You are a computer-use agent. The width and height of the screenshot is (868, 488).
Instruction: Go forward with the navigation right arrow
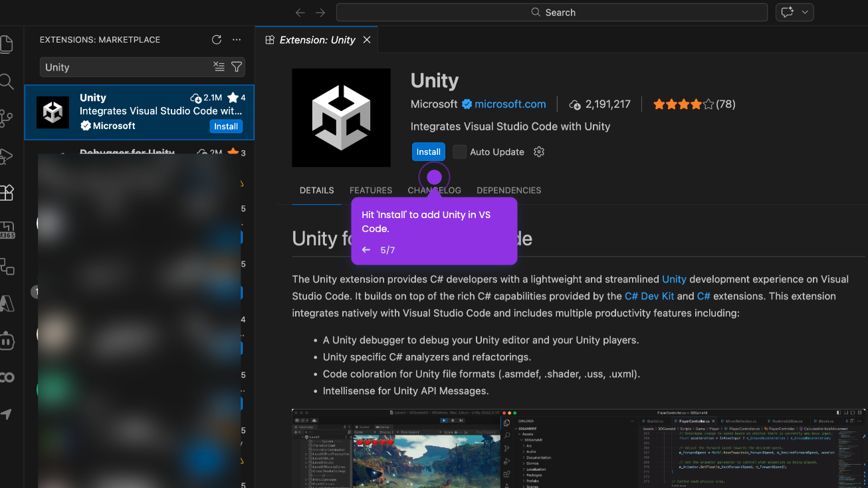[x=320, y=13]
